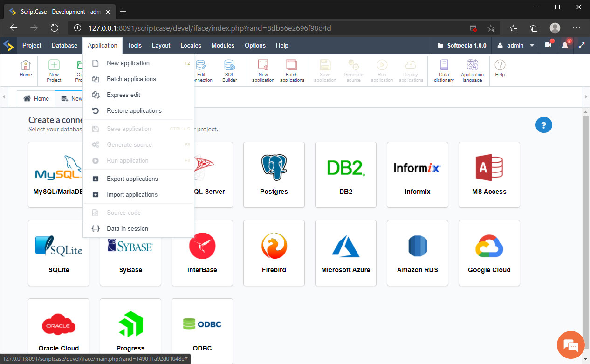Click the Home icon in the toolbar
The image size is (590, 364).
point(26,69)
